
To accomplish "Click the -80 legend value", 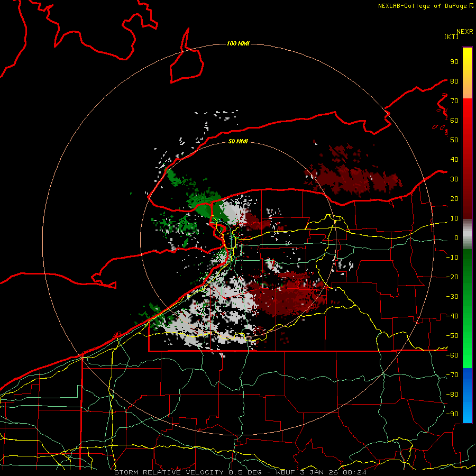I will pos(452,395).
